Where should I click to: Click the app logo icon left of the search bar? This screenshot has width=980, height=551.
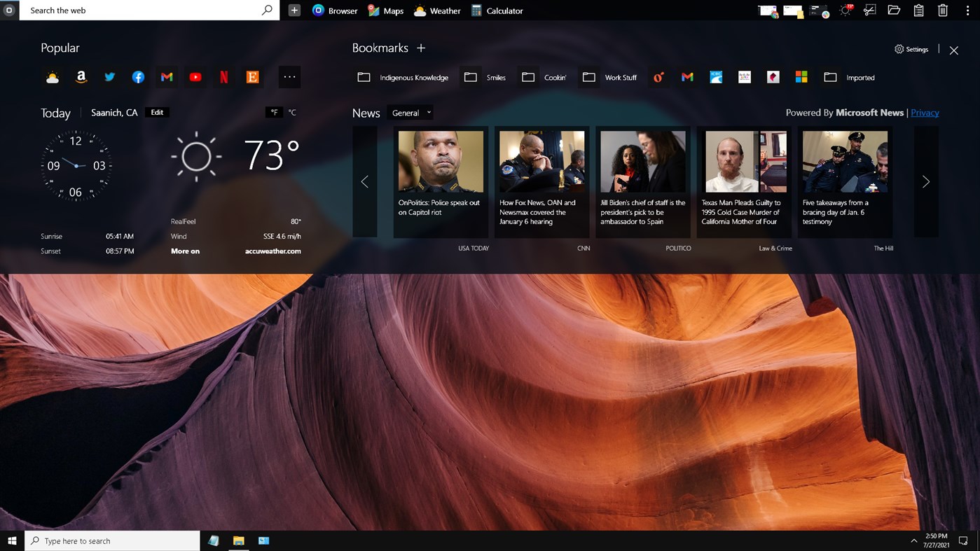point(9,11)
